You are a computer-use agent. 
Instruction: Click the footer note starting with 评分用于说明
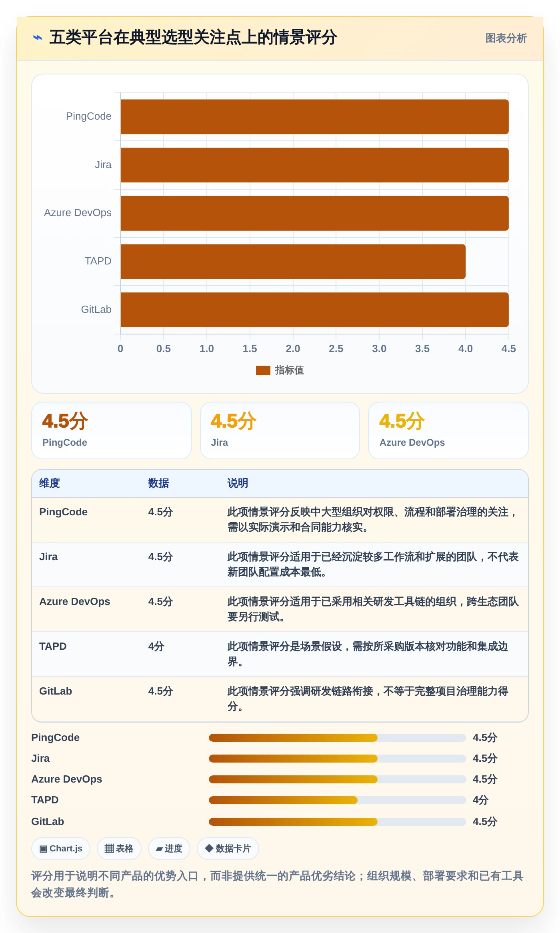pyautogui.click(x=278, y=884)
